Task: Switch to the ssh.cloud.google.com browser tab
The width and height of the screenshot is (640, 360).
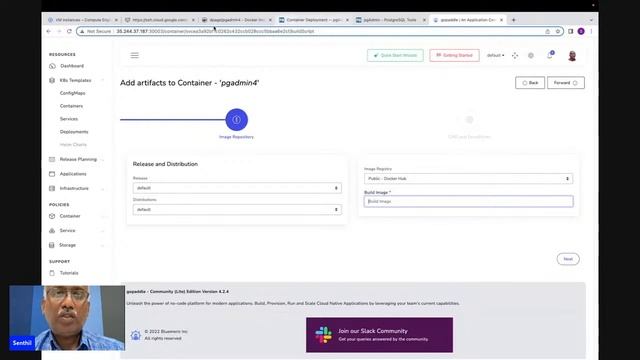Action: pyautogui.click(x=160, y=20)
